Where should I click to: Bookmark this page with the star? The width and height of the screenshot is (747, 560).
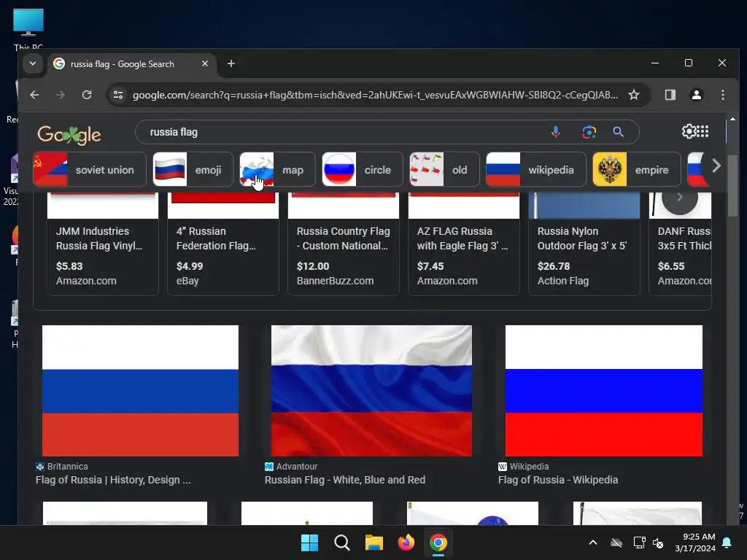[634, 95]
